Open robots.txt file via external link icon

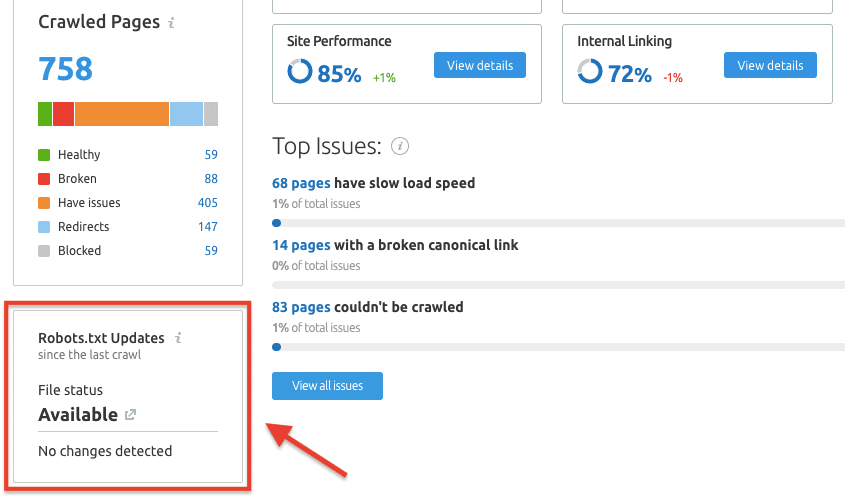129,414
